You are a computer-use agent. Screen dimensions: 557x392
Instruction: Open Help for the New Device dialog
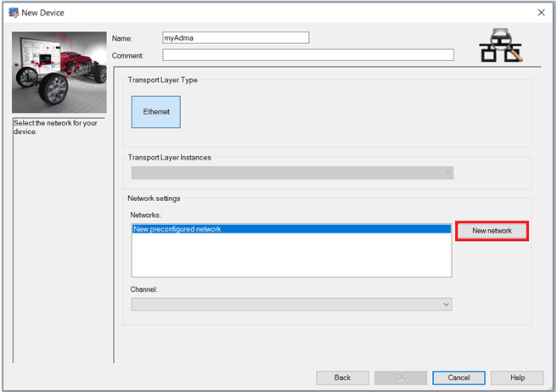click(x=517, y=378)
